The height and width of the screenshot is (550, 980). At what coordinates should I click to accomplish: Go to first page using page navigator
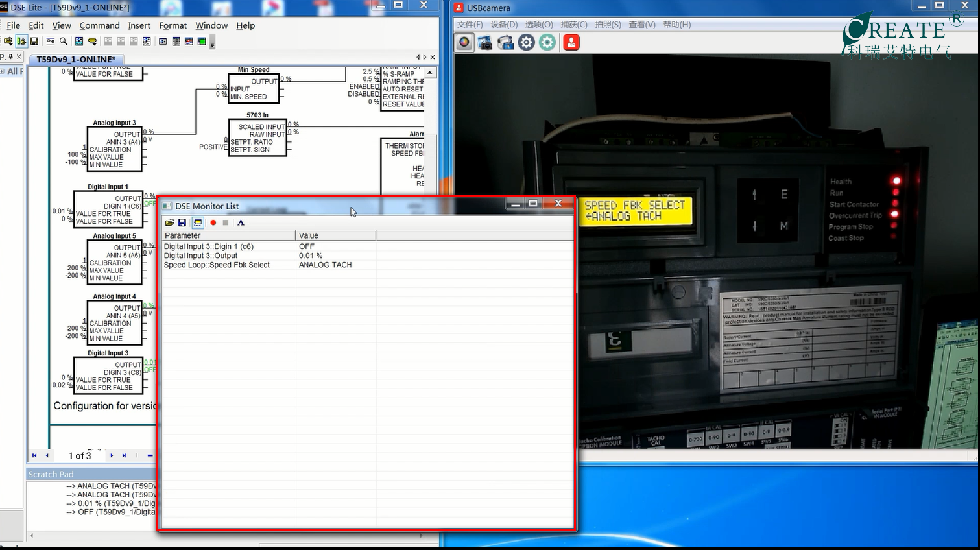(34, 455)
